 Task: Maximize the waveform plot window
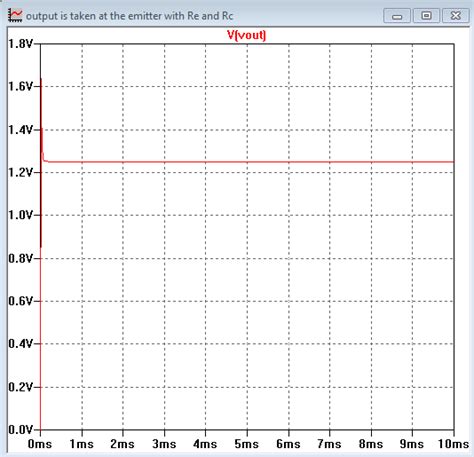pyautogui.click(x=426, y=16)
